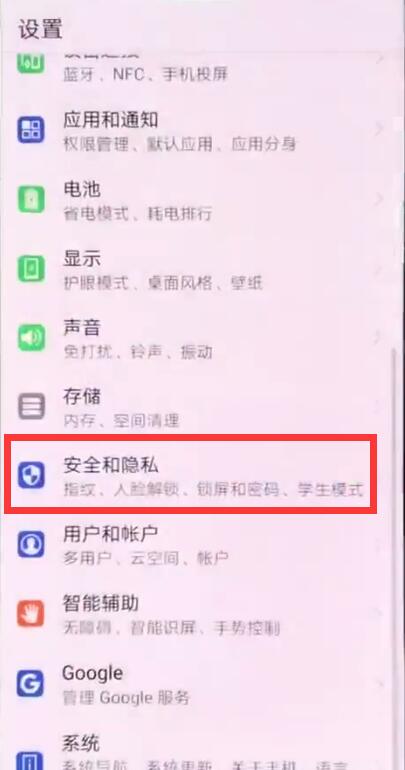Tap the green 显示 screen icon
Screen dimensions: 405x770
click(x=31, y=269)
